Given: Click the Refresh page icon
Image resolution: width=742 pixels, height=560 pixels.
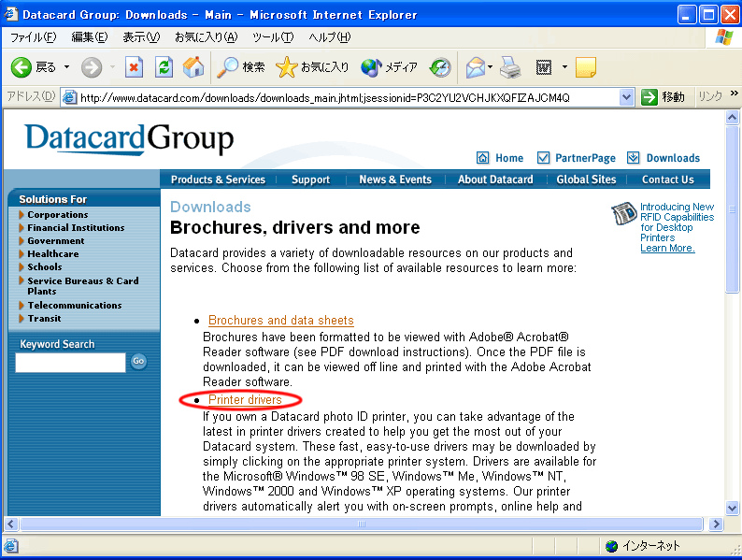Looking at the screenshot, I should point(164,67).
